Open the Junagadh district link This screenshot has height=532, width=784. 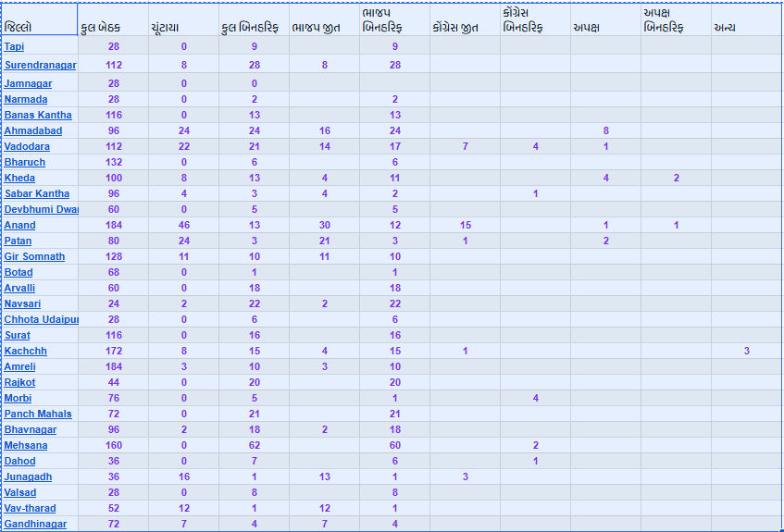point(28,477)
